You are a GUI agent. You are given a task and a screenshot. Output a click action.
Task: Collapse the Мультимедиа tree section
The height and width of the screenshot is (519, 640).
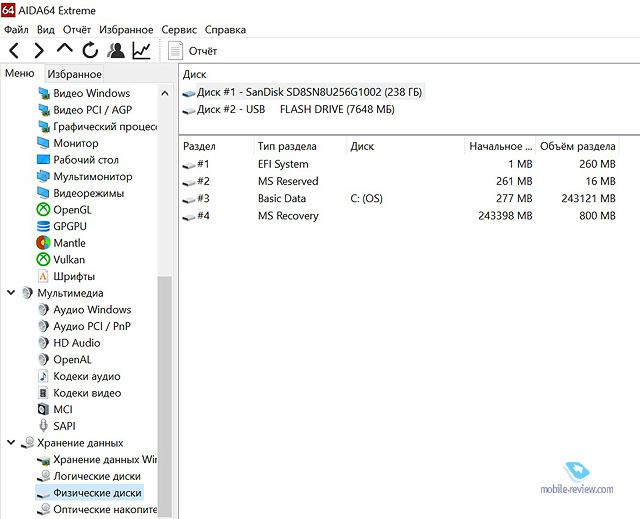click(x=11, y=293)
